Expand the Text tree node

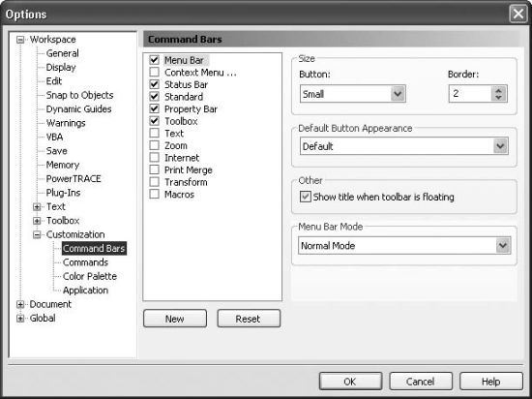pyautogui.click(x=37, y=207)
